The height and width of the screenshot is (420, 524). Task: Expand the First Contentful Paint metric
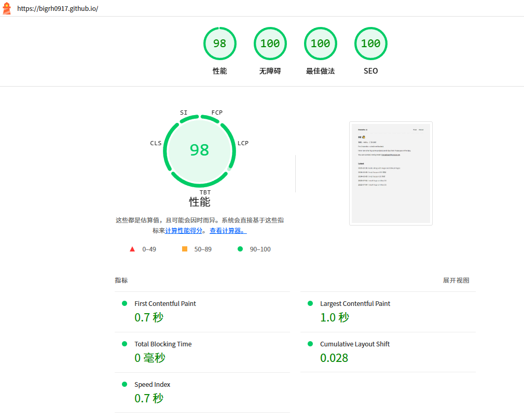point(165,304)
